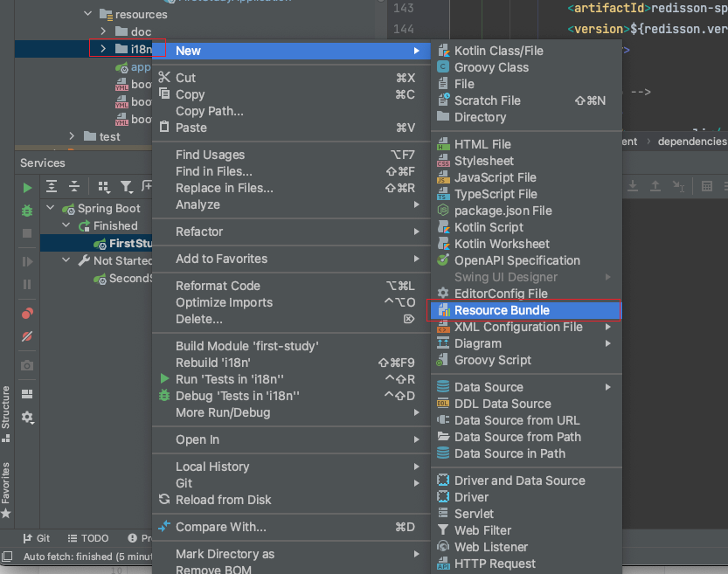Click Reformat Code in the menu
This screenshot has height=574, width=728.
point(212,285)
